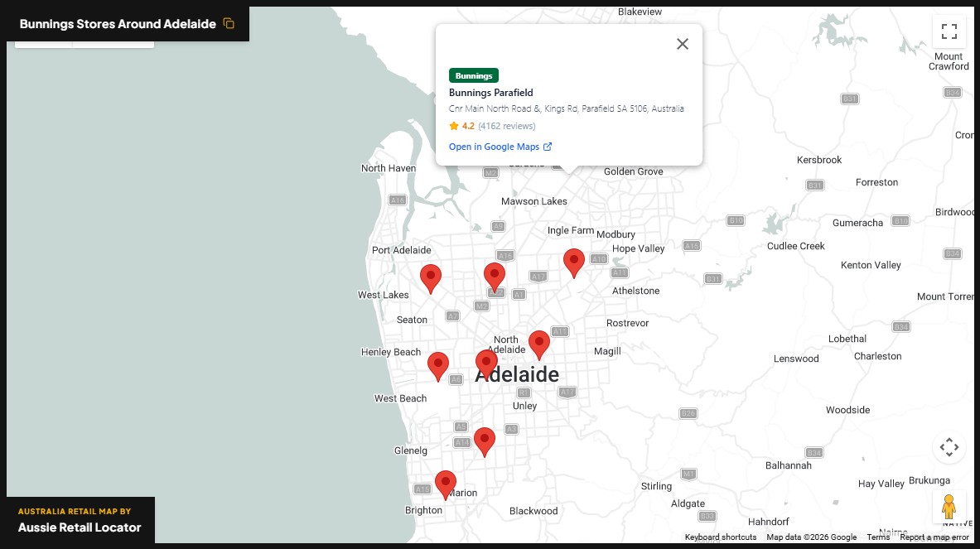Click the Athelstone map label
The image size is (980, 549).
(x=635, y=291)
